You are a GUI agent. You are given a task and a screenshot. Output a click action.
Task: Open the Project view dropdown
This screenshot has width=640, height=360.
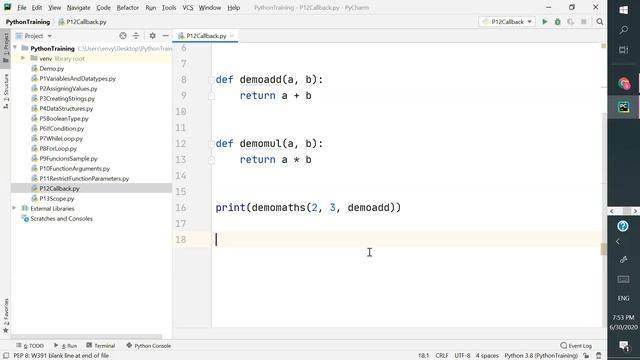[34, 36]
